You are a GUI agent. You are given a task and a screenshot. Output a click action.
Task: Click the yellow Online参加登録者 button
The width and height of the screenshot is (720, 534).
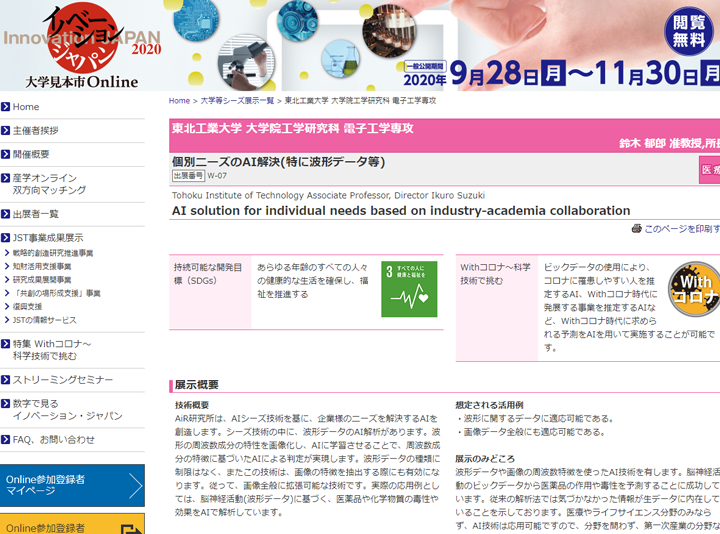pos(72,524)
